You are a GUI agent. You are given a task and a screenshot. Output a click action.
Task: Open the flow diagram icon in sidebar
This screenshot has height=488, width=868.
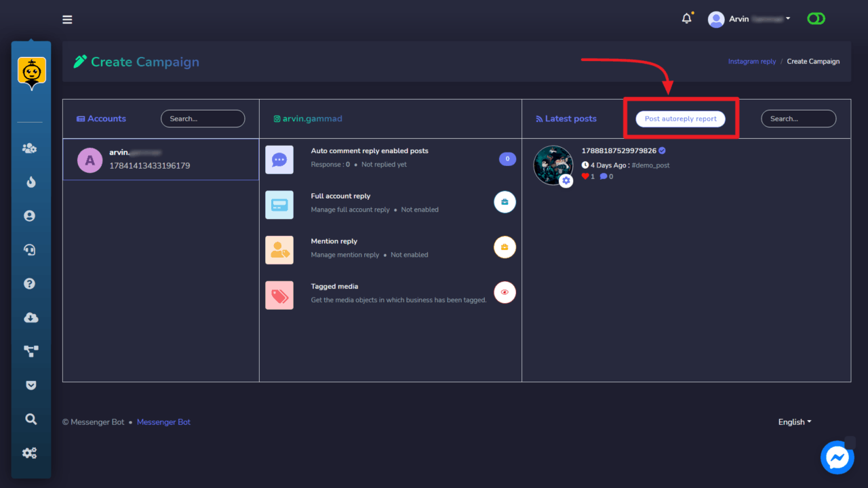pos(30,351)
